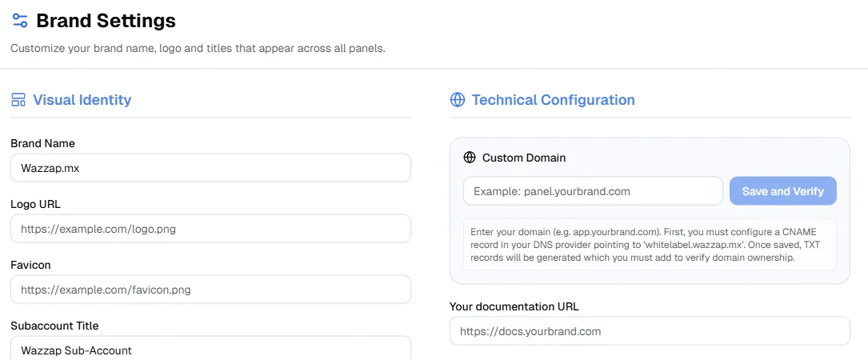
Task: Focus the documentation URL input field
Action: pos(650,331)
